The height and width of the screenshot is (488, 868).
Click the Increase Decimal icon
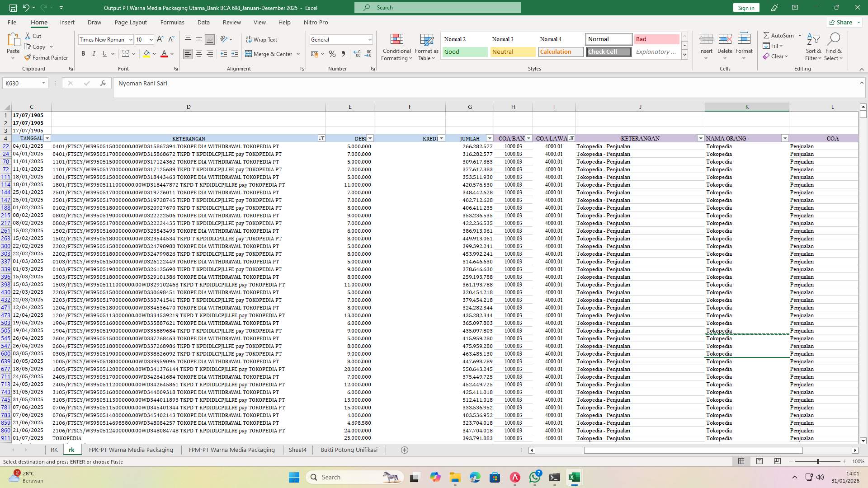coord(357,54)
